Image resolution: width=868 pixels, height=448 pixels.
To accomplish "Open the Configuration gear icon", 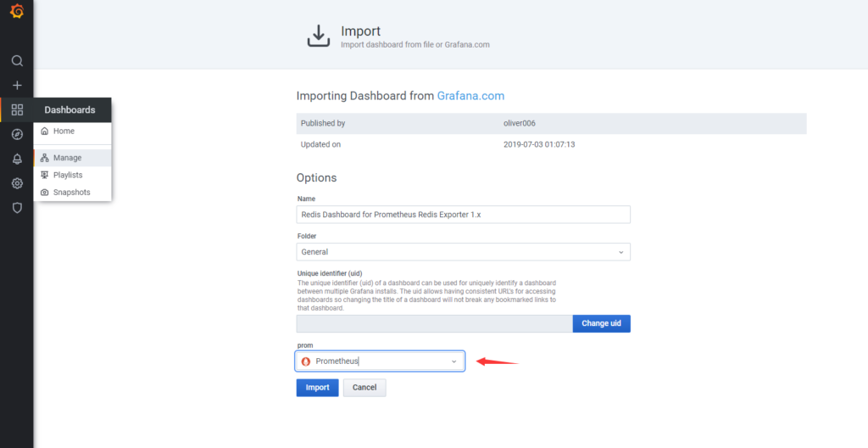I will (17, 183).
